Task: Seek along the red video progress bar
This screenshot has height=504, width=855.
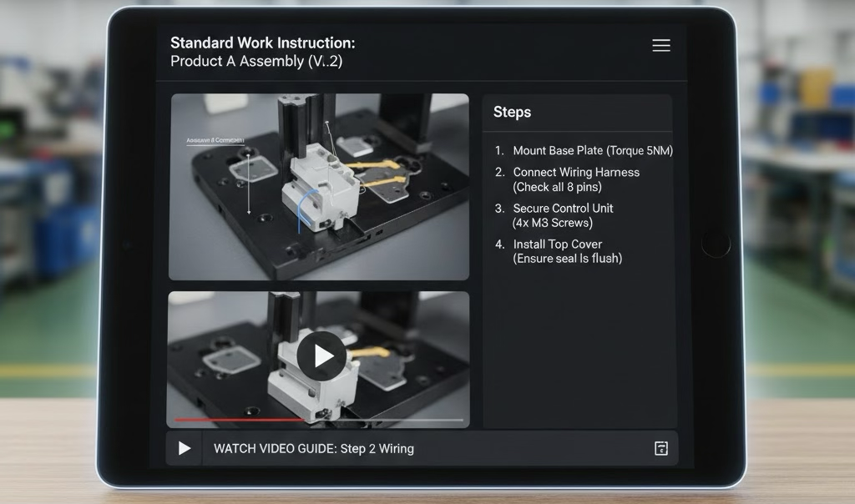Action: [x=239, y=420]
